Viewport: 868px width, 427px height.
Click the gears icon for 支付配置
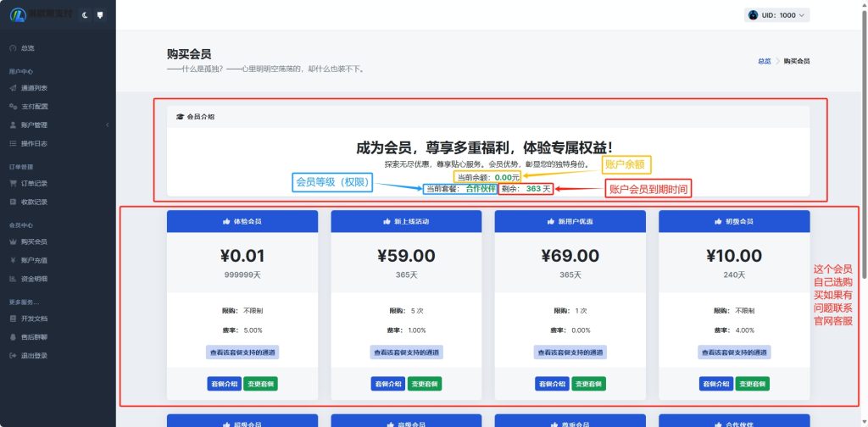click(x=13, y=106)
